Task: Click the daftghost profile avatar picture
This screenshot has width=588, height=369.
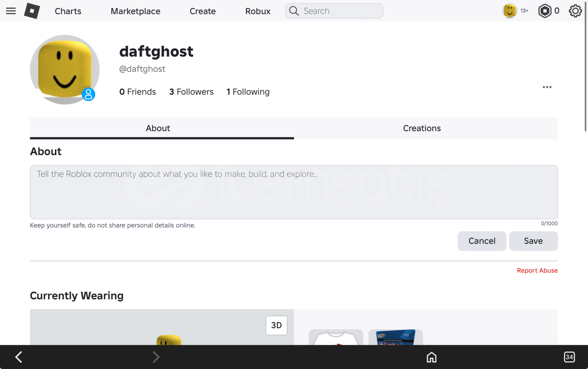Action: 65,70
